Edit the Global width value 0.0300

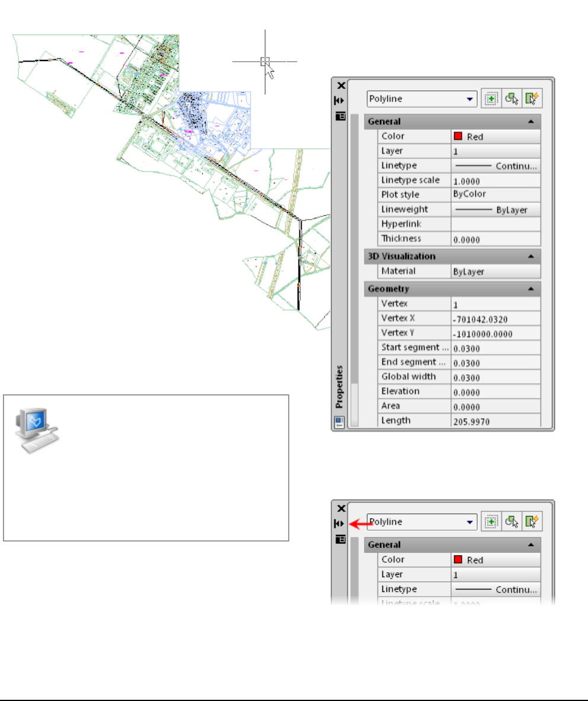coord(496,377)
